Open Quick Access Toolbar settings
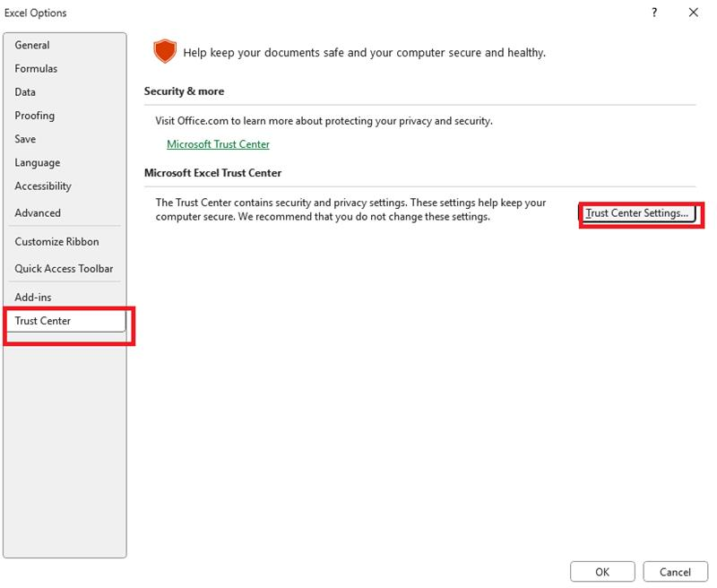Image resolution: width=717 pixels, height=588 pixels. click(65, 268)
